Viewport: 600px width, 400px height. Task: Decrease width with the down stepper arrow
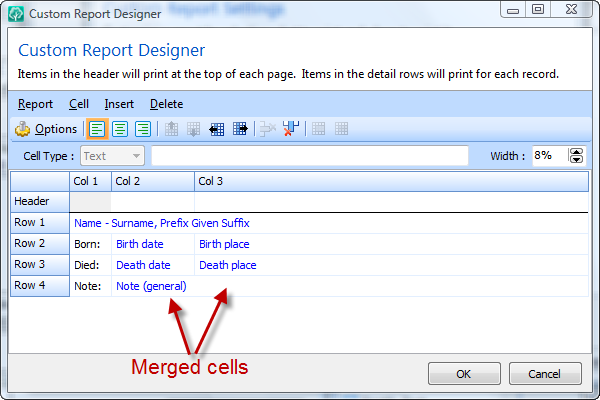tap(576, 160)
